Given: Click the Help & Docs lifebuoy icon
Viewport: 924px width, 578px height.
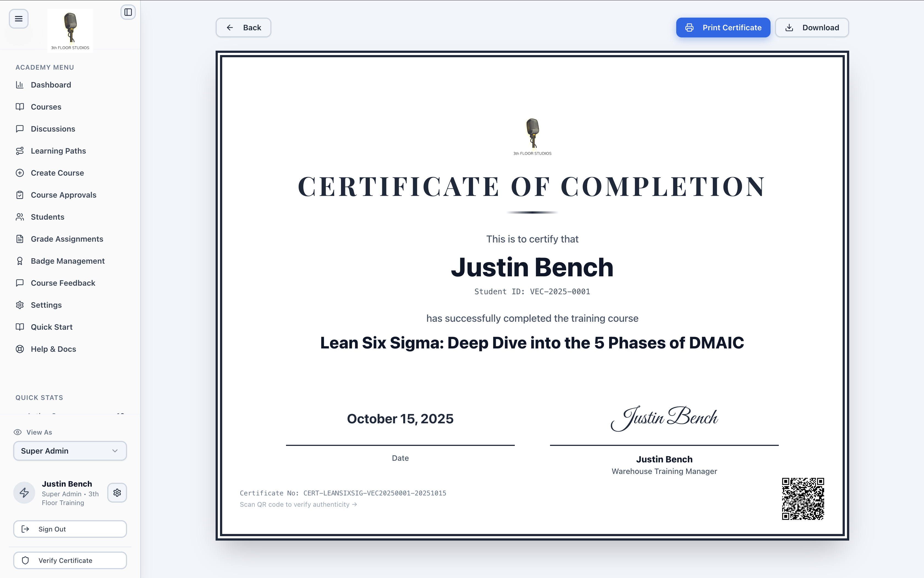Looking at the screenshot, I should pyautogui.click(x=20, y=349).
